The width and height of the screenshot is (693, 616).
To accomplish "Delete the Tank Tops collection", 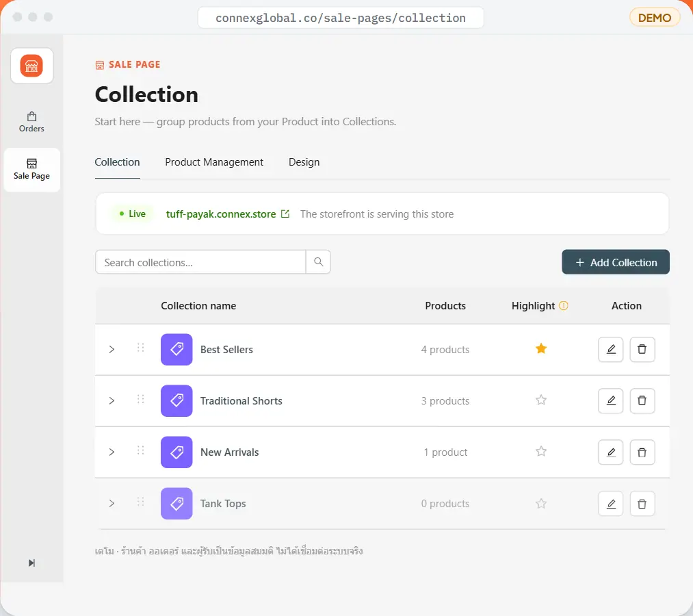I will click(x=642, y=503).
